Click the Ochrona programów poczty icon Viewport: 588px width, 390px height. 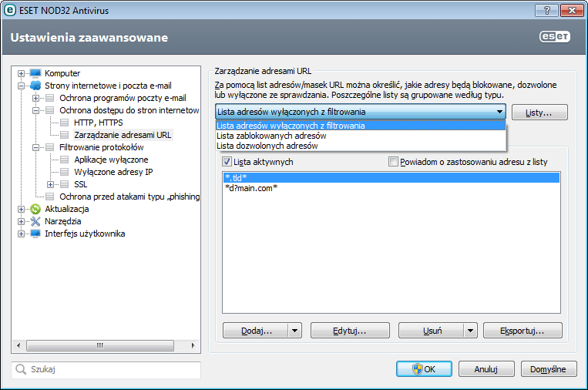[50, 98]
